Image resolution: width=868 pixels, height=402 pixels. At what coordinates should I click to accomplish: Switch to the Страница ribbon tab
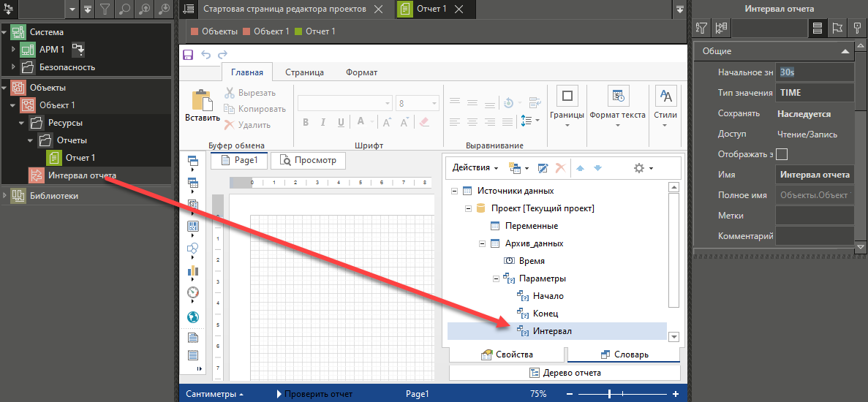(x=304, y=72)
